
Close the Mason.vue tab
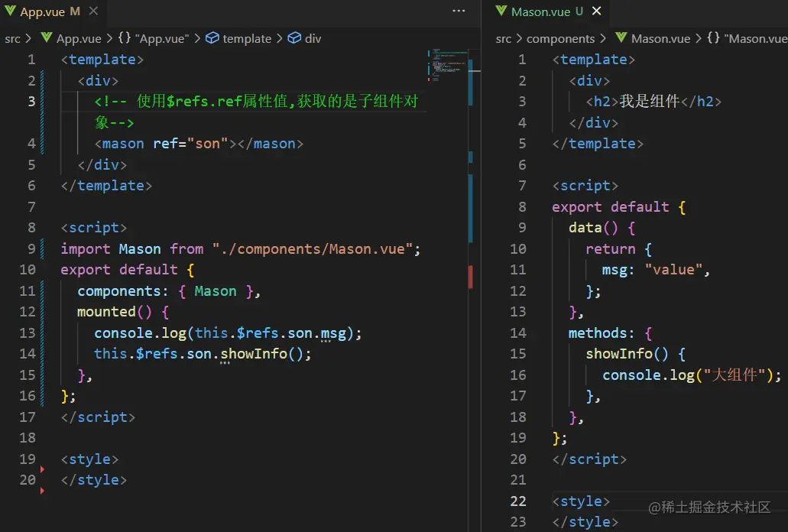pyautogui.click(x=596, y=11)
